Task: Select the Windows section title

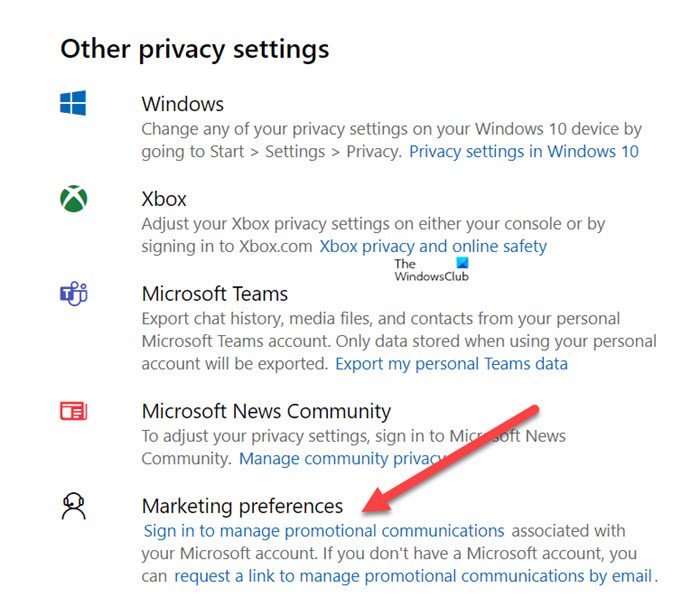Action: pos(183,104)
